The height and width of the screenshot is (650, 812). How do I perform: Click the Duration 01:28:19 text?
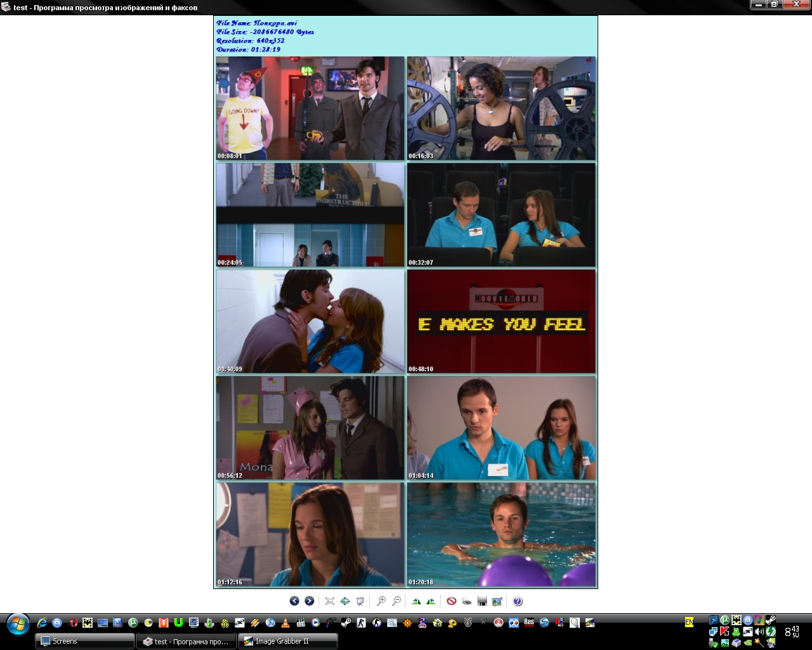(x=249, y=50)
